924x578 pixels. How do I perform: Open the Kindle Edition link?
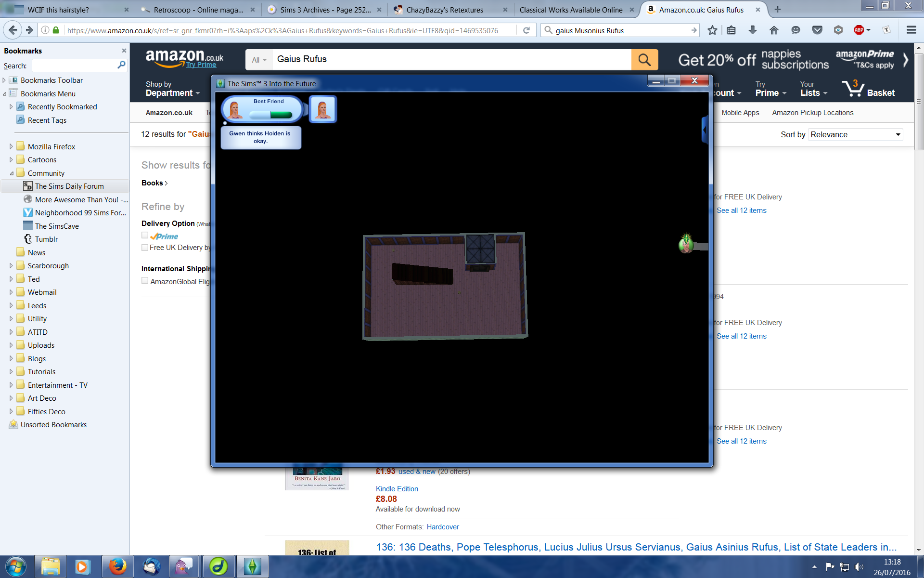[397, 488]
